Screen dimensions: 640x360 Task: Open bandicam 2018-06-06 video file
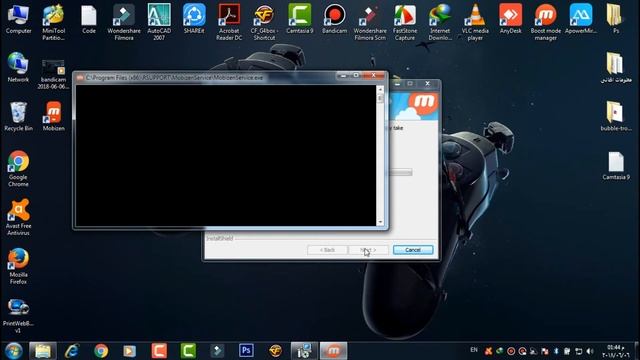(53, 74)
